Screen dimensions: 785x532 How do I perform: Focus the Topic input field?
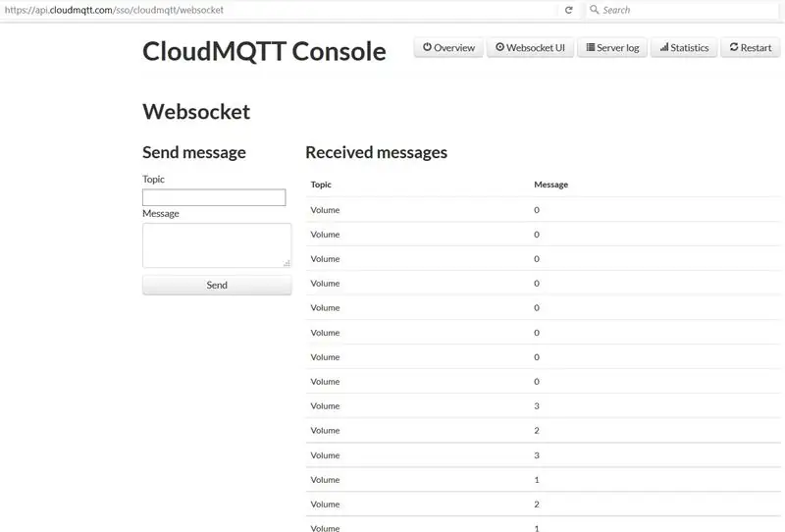pyautogui.click(x=214, y=197)
